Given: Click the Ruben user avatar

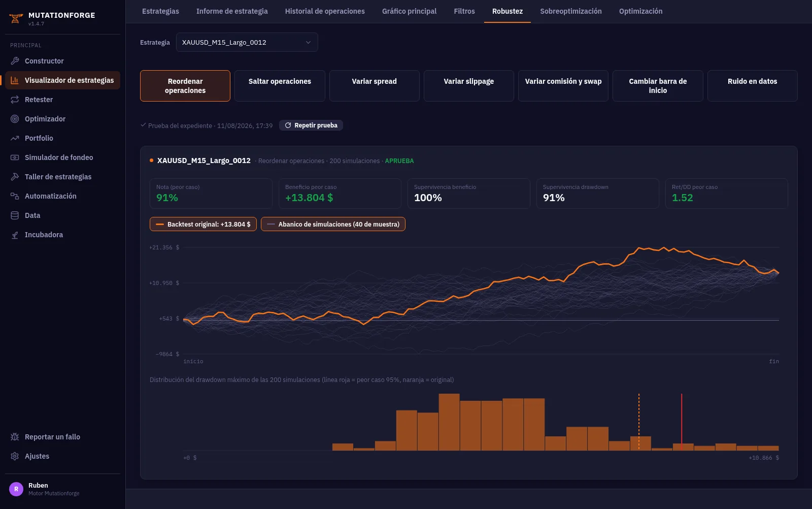Looking at the screenshot, I should click(x=16, y=489).
